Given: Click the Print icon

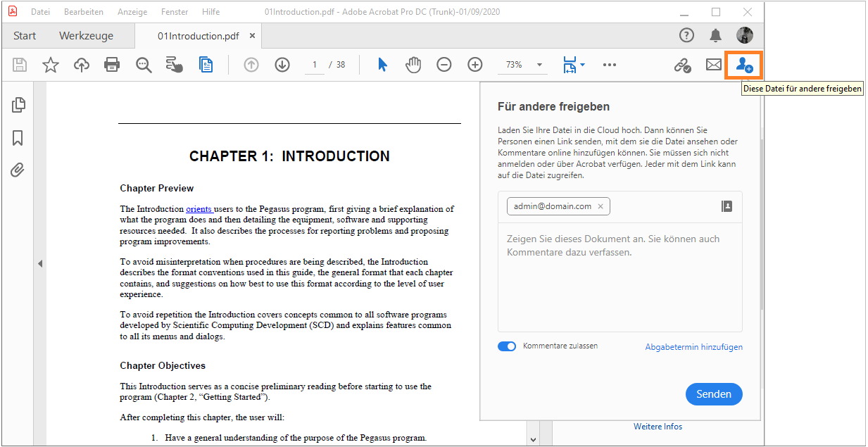Looking at the screenshot, I should click(112, 64).
